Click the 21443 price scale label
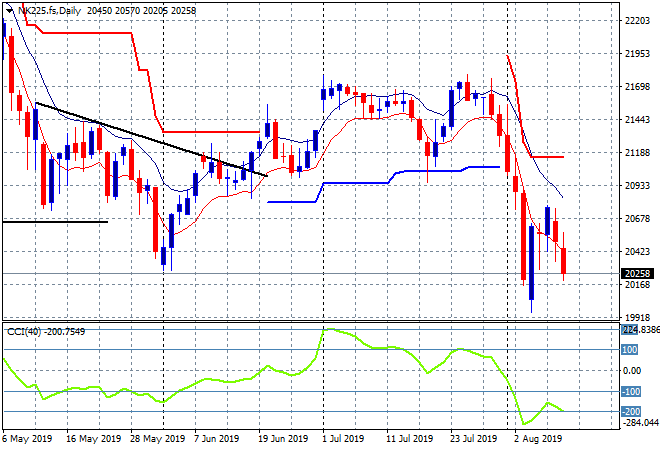The image size is (660, 450). 637,120
